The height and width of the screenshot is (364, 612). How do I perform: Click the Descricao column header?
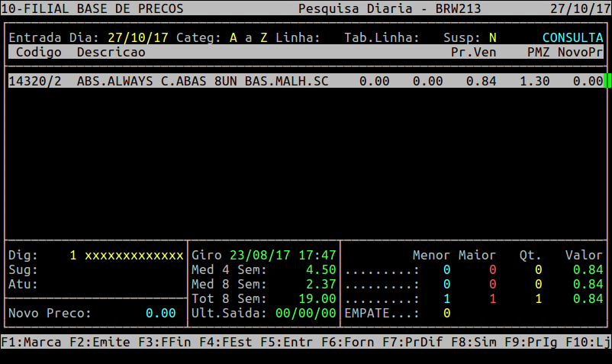coord(111,53)
